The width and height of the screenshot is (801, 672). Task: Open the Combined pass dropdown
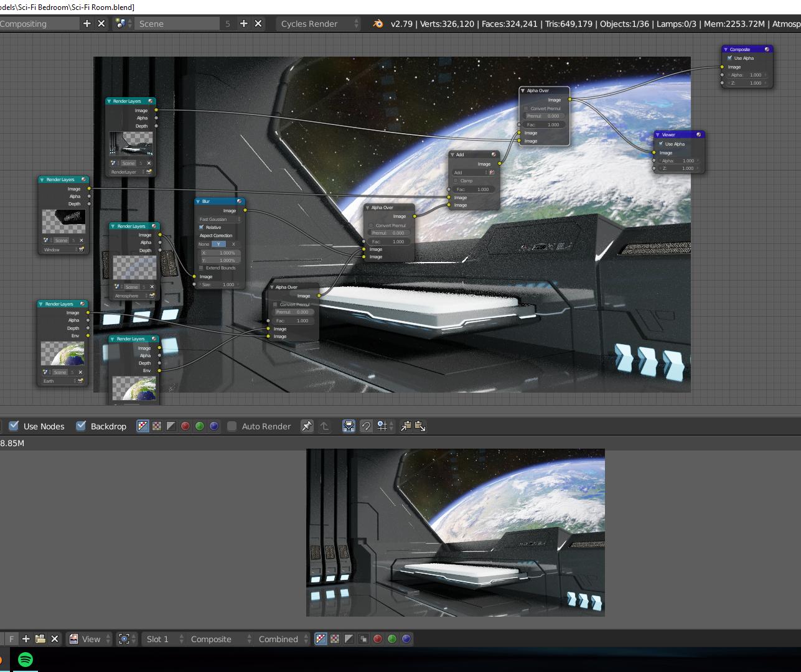[282, 639]
